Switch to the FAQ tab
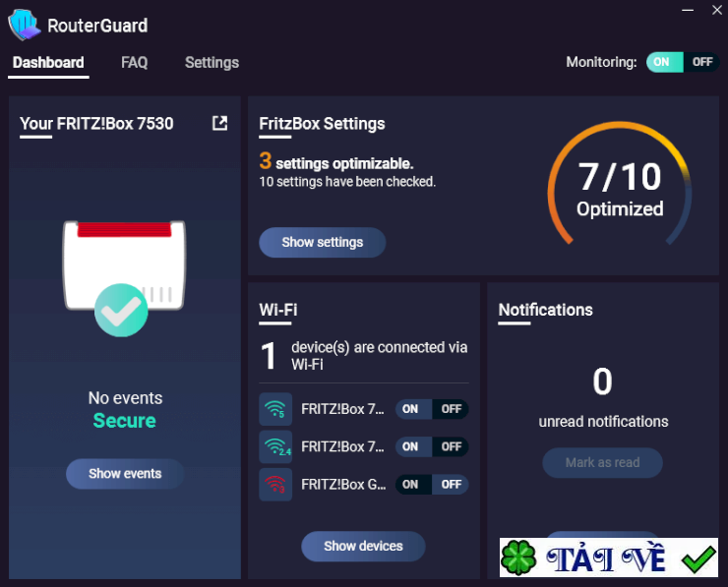The image size is (728, 587). click(134, 63)
